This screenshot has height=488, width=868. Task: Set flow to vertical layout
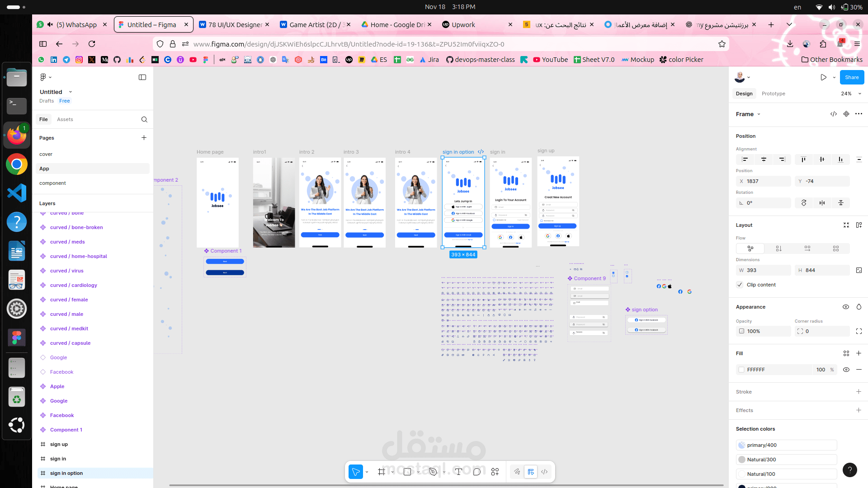click(x=778, y=249)
